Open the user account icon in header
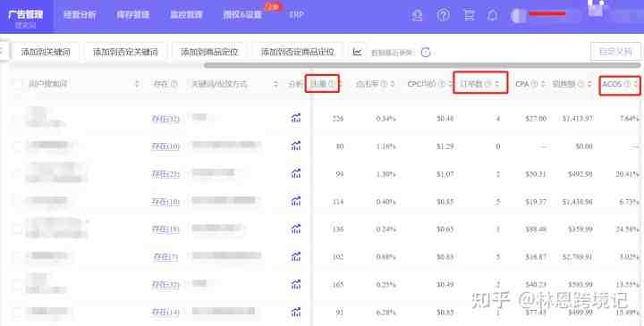Screen dimensions: 644x326 418,15
